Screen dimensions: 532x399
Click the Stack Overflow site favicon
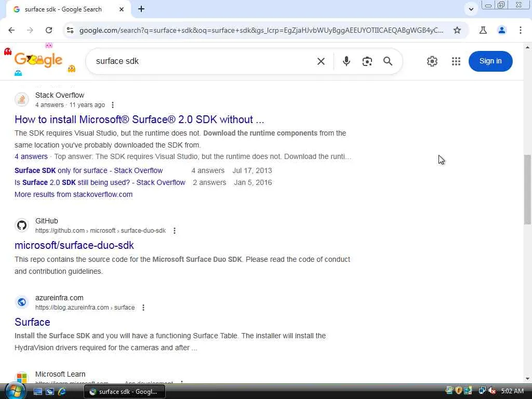(22, 99)
